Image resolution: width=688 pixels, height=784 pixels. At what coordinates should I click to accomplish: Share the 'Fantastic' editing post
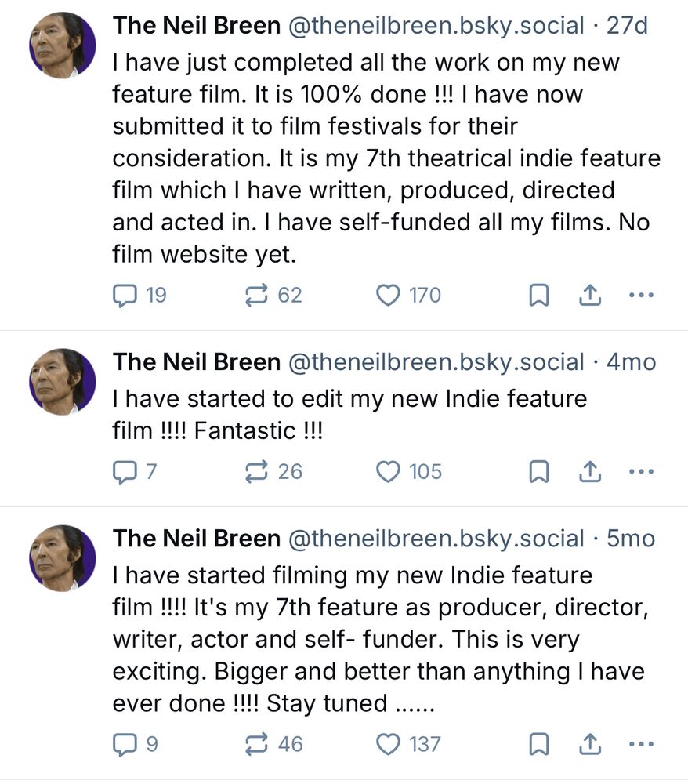point(590,471)
